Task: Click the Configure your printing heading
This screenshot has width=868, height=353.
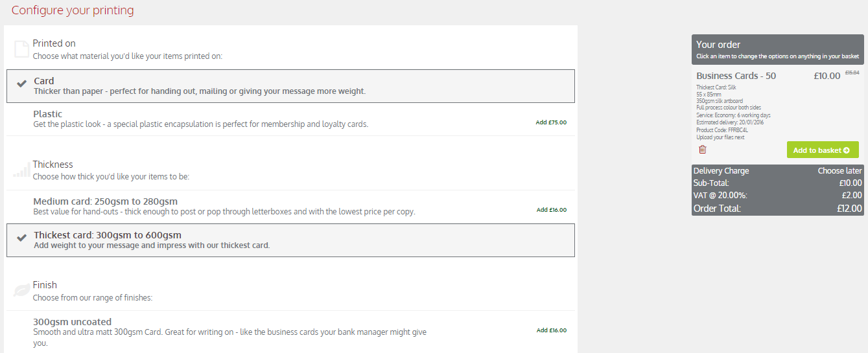Action: click(73, 10)
